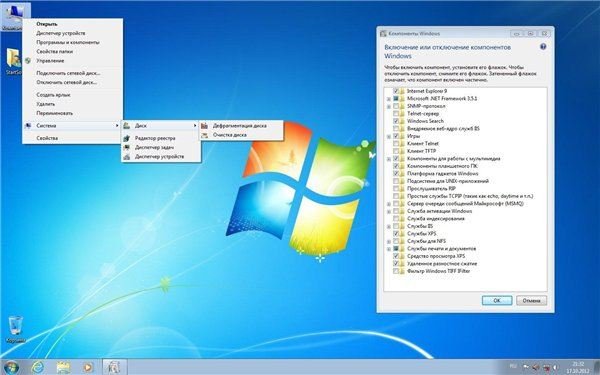Uncheck the Windows Search checkbox
The image size is (600, 375).
tap(396, 121)
